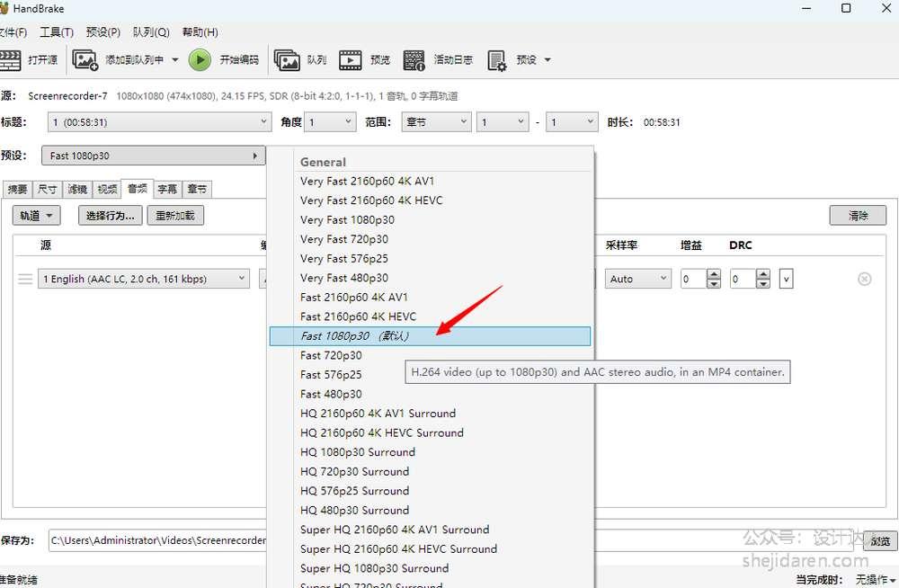899x588 pixels.
Task: Expand the arrow beside the toolbar 预设 button
Action: tap(547, 59)
